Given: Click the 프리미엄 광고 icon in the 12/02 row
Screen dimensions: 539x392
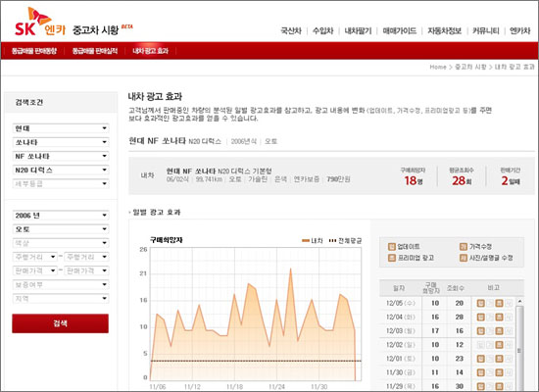Looking at the screenshot, I should [499, 345].
